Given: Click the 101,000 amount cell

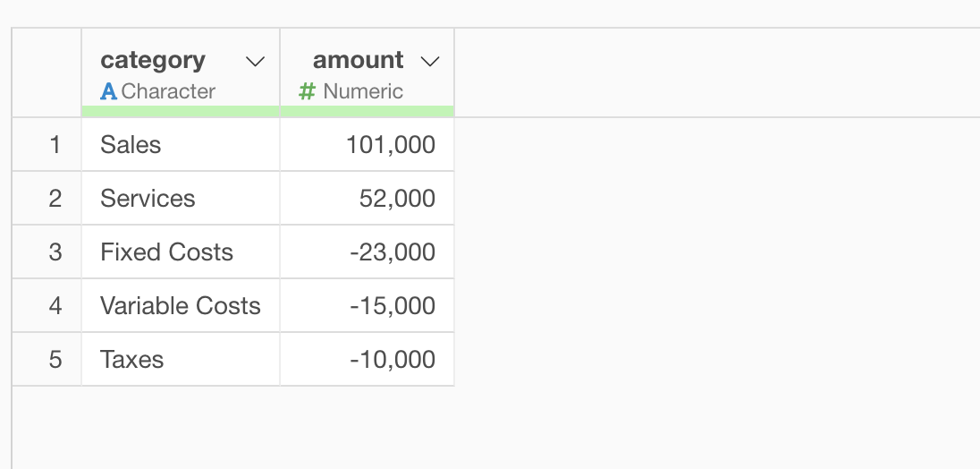Looking at the screenshot, I should 367,144.
